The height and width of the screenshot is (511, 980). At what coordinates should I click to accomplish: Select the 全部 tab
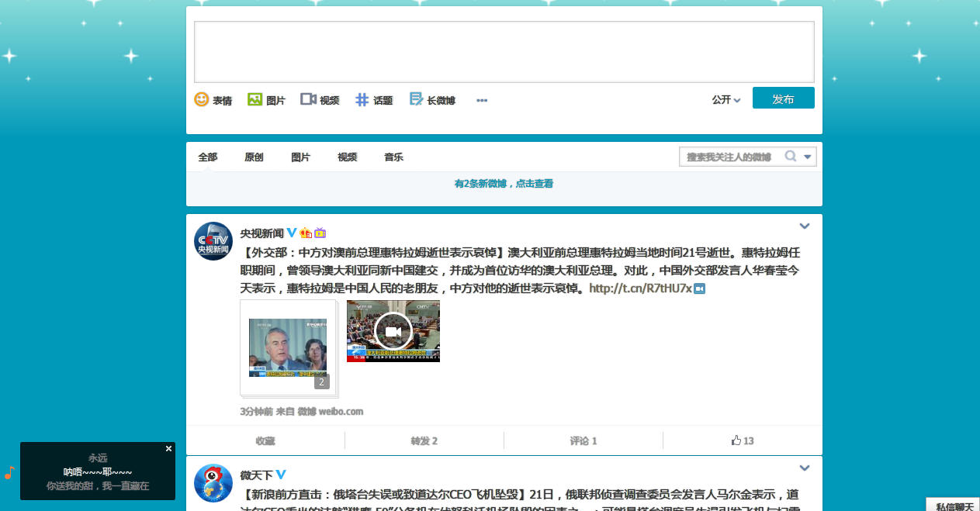207,157
